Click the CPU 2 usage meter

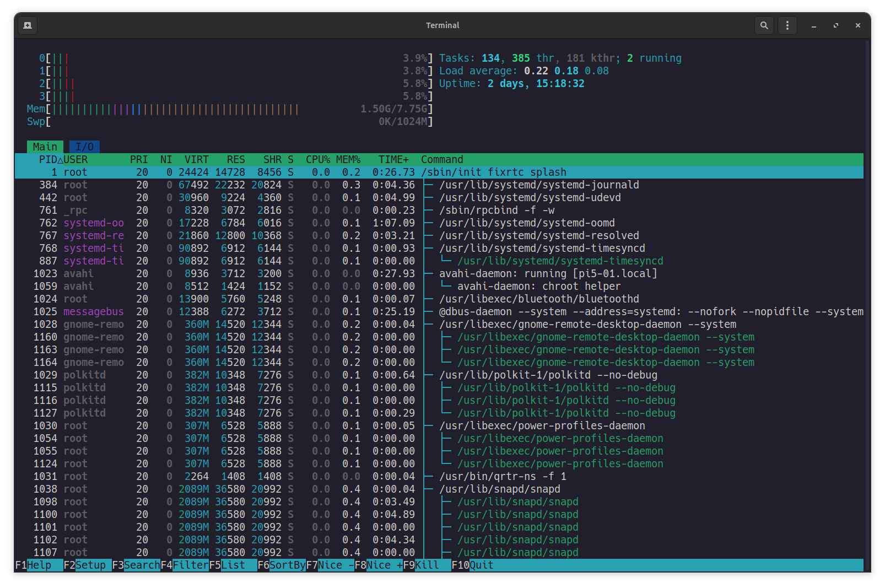[236, 83]
